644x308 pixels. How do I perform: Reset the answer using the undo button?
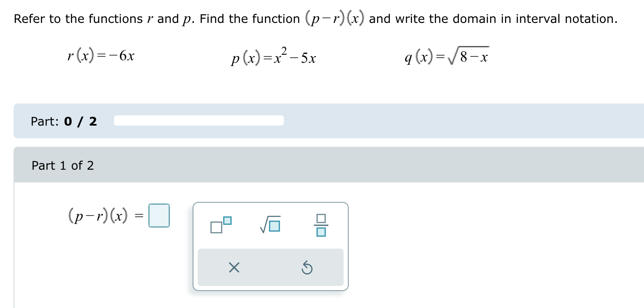click(307, 268)
